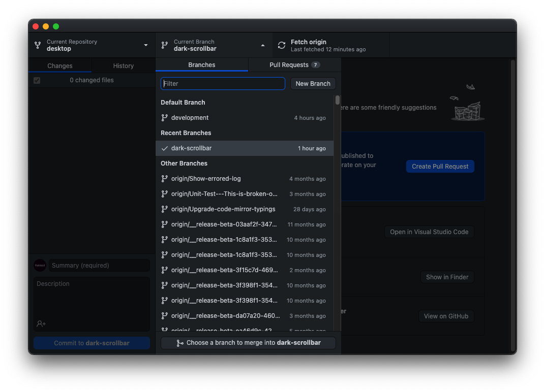The image size is (545, 392).
Task: Select origin/Unit-Test---This-is-broken-o... branch
Action: point(245,194)
